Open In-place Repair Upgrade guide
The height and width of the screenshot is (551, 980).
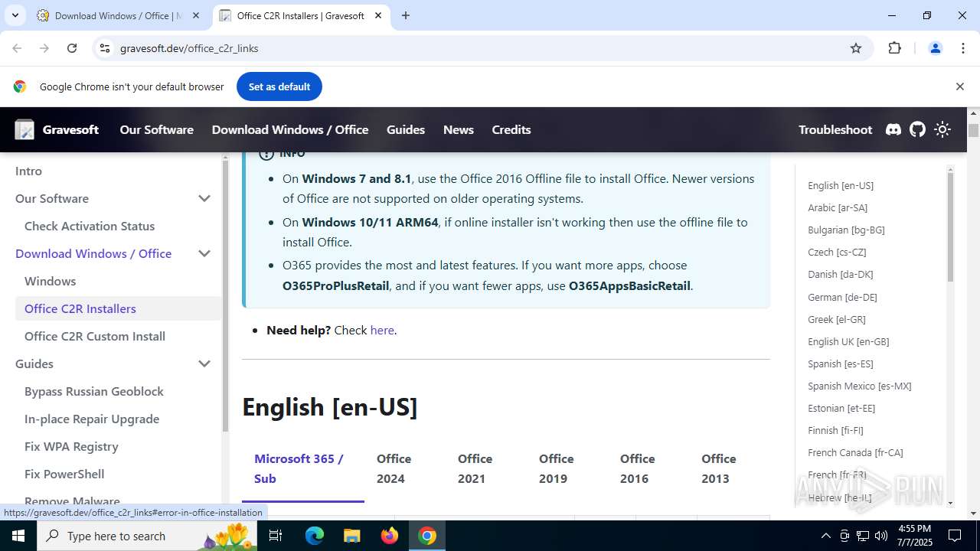(x=92, y=419)
